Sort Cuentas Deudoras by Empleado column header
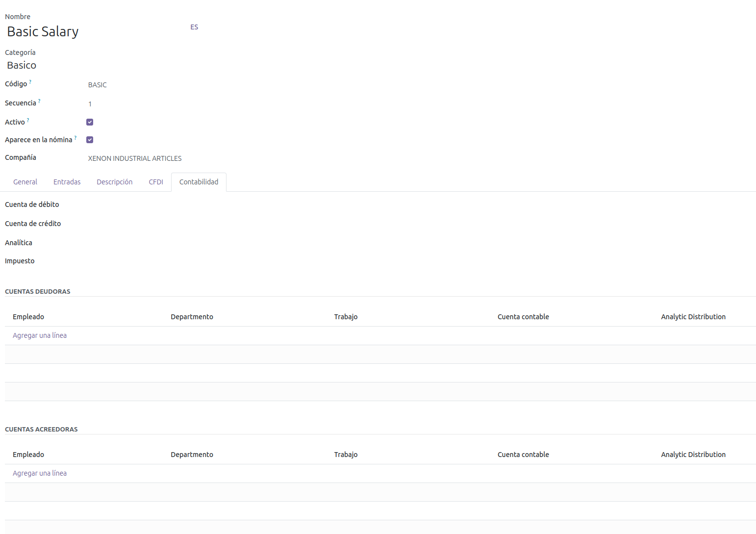Image resolution: width=756 pixels, height=534 pixels. (28, 317)
